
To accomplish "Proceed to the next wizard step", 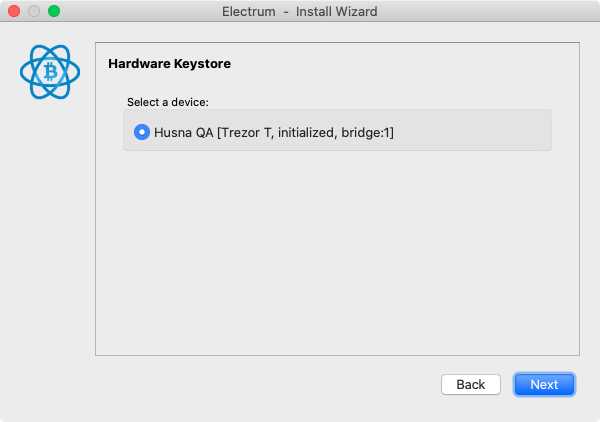I will pos(544,385).
